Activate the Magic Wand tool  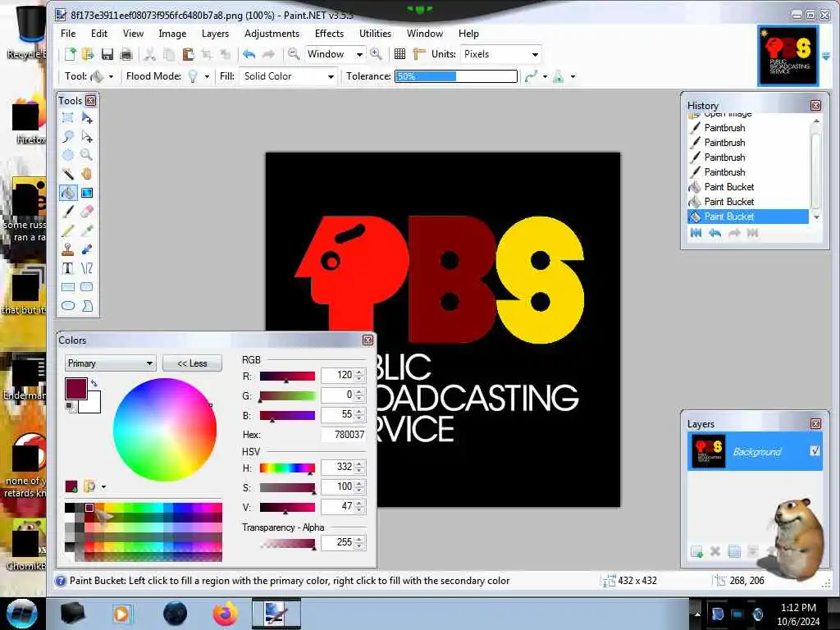click(68, 174)
